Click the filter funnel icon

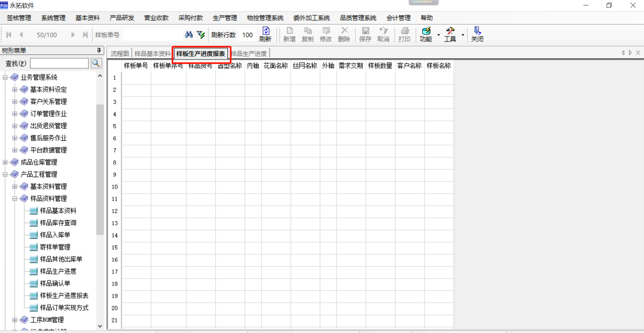(x=201, y=34)
